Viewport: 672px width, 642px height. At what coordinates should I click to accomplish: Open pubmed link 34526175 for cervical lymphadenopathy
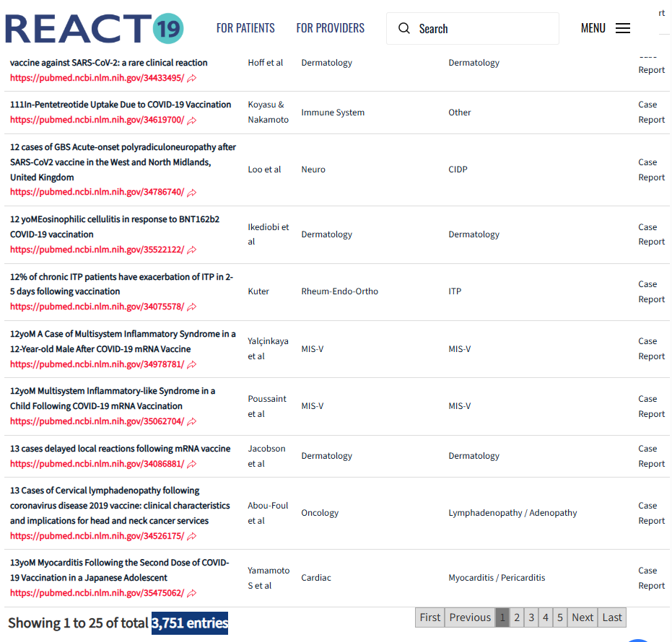(x=97, y=536)
